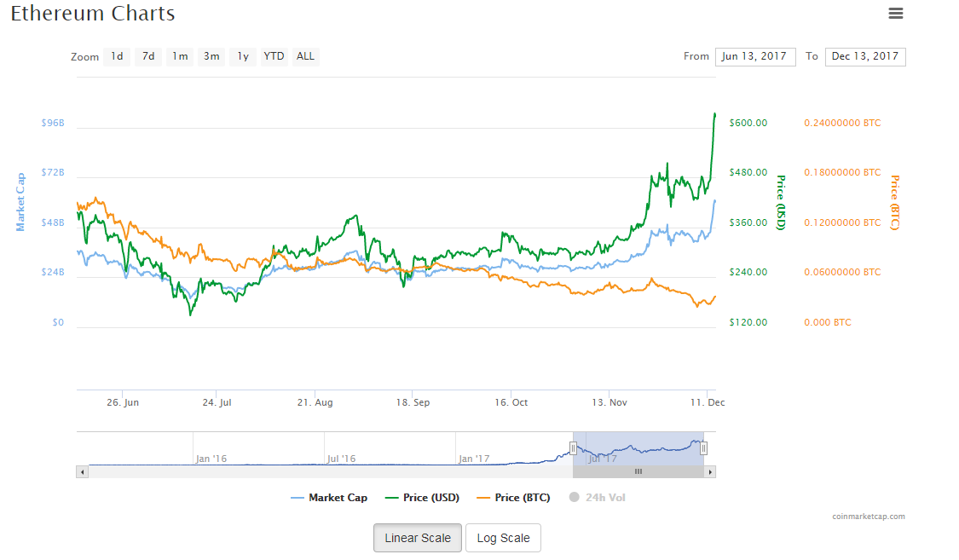
Task: Click the navigator left scroll arrow
Action: click(82, 471)
